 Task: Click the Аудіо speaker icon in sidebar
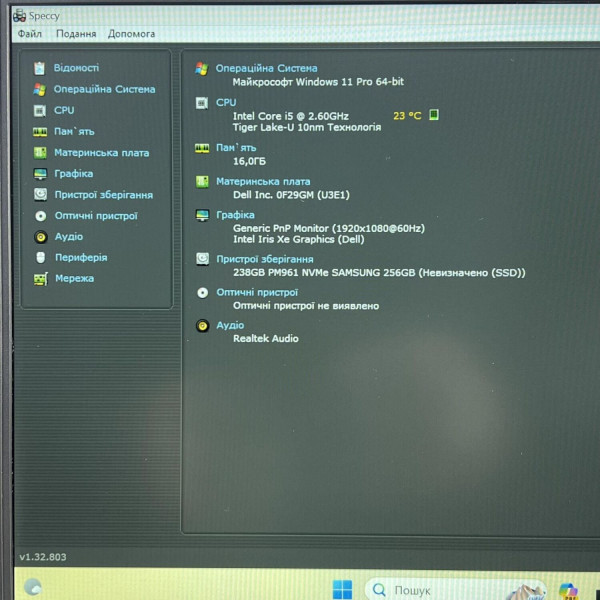point(41,237)
